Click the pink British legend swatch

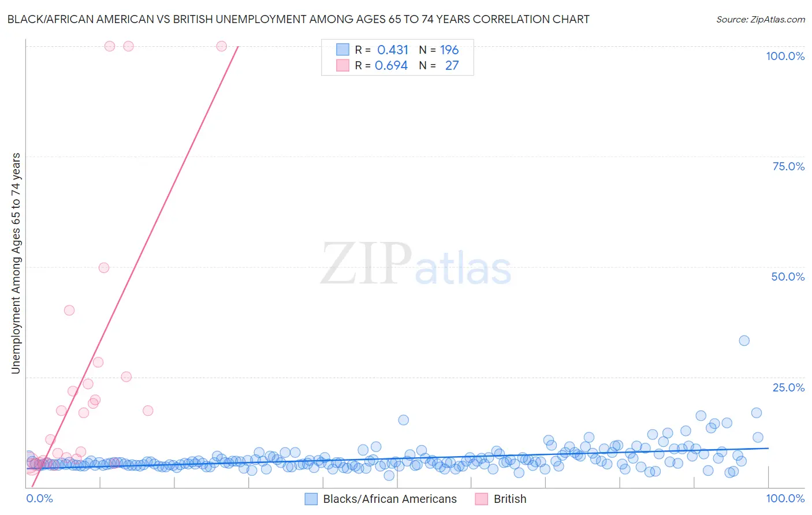(482, 499)
